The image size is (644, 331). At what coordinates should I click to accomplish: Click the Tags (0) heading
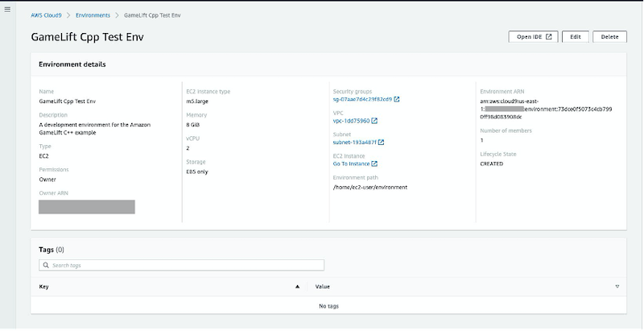52,250
